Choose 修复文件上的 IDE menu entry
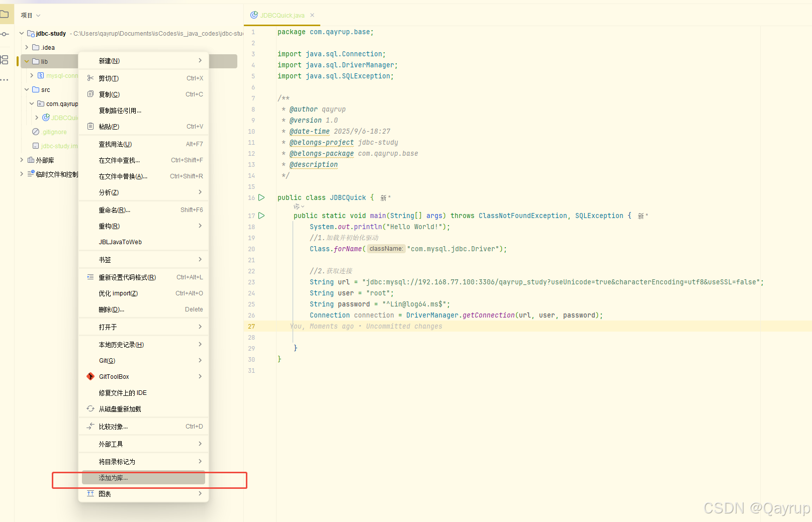812x522 pixels. (144, 392)
